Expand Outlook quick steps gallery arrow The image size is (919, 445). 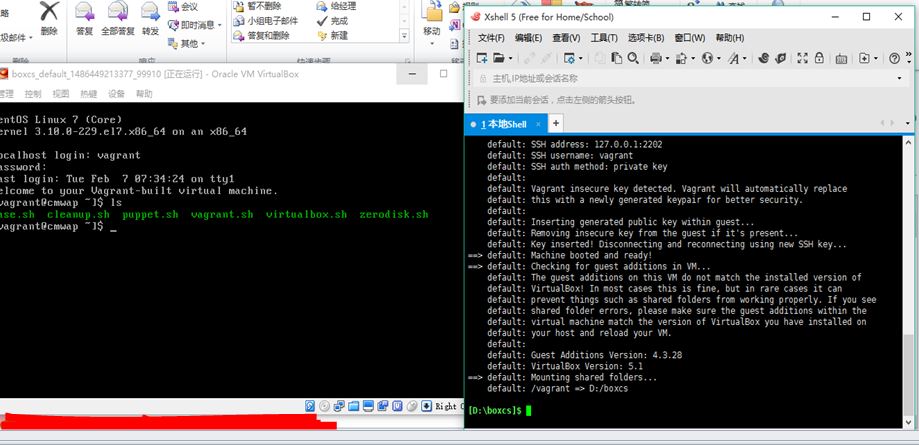(x=404, y=36)
